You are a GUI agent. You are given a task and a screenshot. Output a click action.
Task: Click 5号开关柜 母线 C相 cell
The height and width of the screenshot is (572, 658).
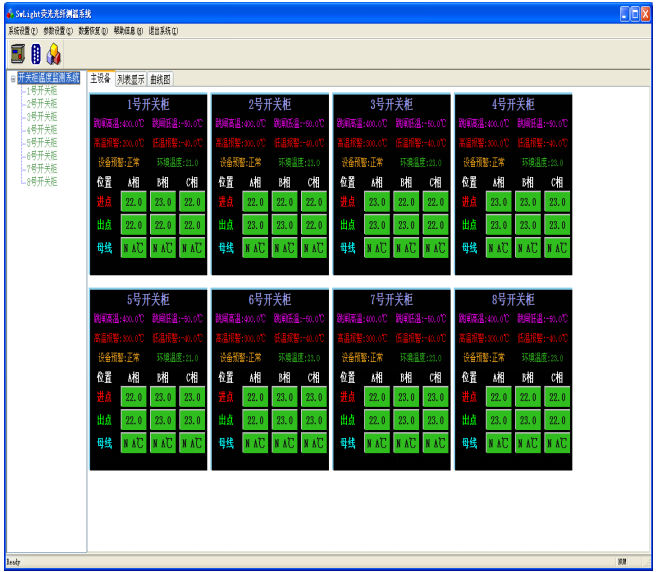(192, 443)
